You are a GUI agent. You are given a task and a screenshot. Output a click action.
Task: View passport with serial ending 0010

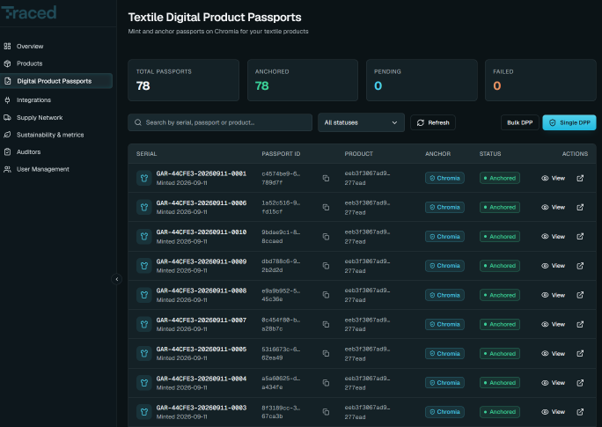click(553, 237)
